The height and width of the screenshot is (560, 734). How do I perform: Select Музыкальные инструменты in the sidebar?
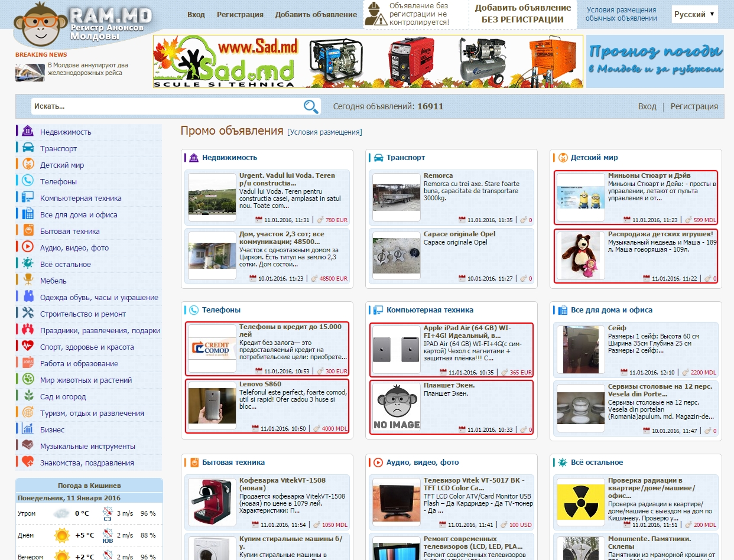(87, 446)
